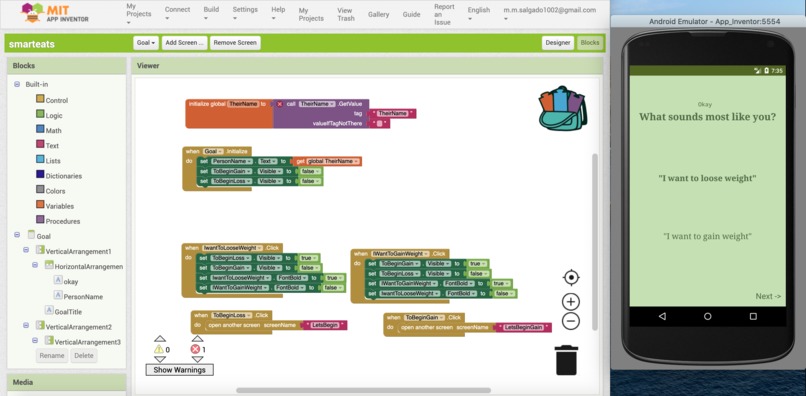Click the Back button in emulator

point(662,316)
